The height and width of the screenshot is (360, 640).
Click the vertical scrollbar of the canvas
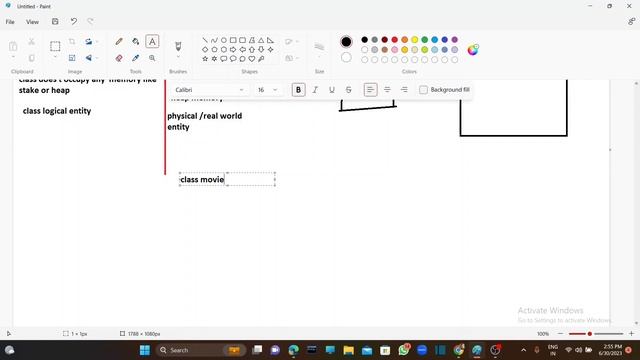(636, 202)
